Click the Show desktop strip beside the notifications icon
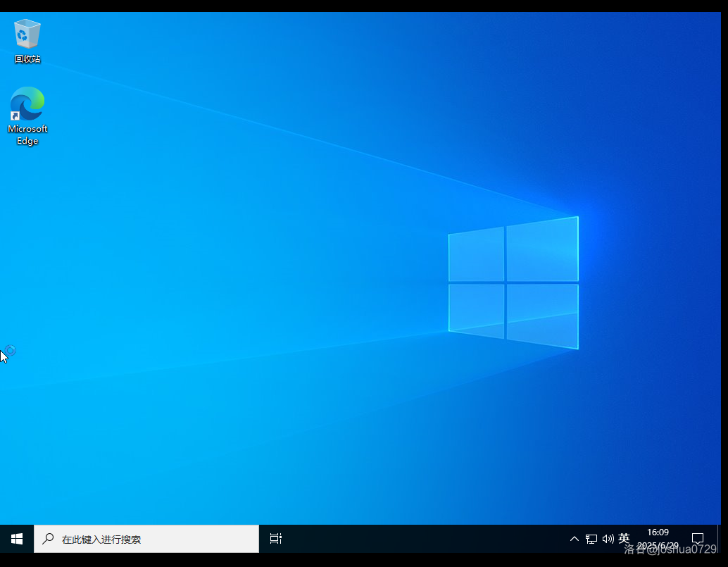This screenshot has height=567, width=728. [x=719, y=539]
